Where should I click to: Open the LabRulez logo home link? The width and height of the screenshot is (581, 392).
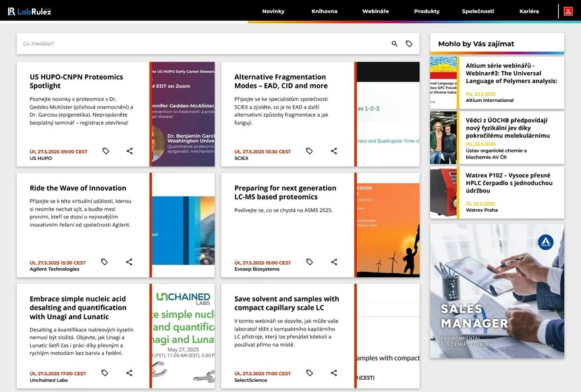(29, 11)
